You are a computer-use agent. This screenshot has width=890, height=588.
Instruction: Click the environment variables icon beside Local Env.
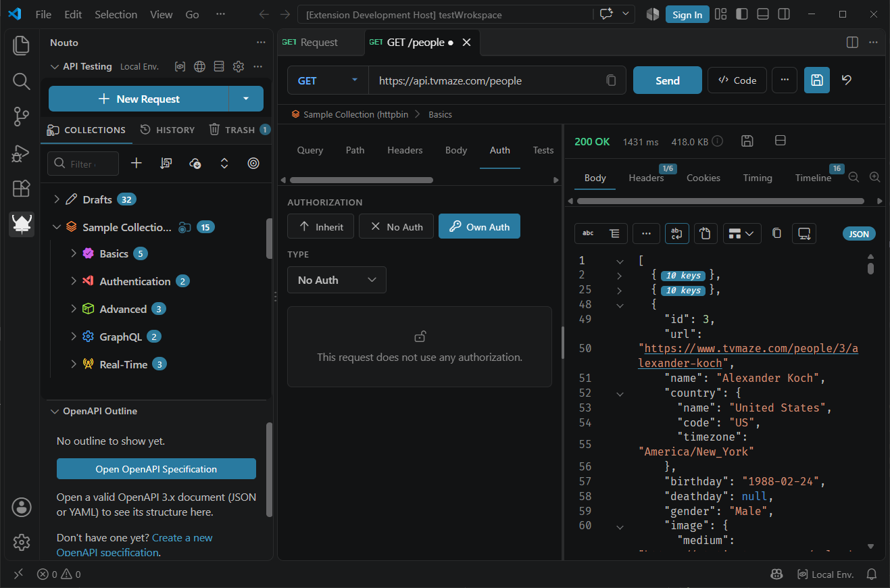click(x=180, y=66)
